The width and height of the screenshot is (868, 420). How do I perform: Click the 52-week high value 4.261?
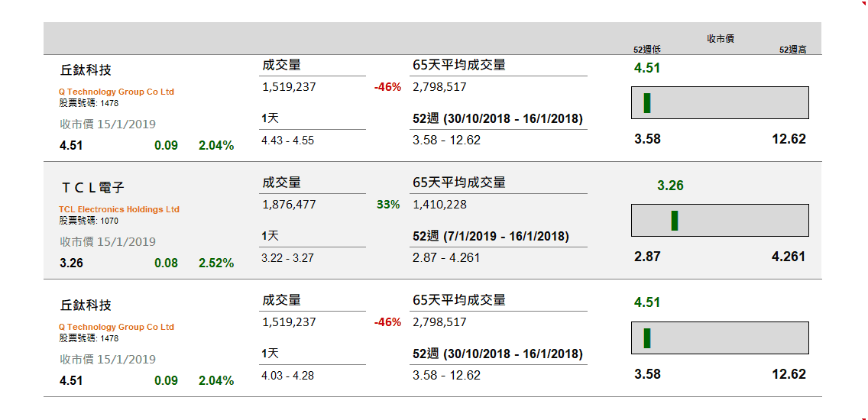(x=789, y=257)
